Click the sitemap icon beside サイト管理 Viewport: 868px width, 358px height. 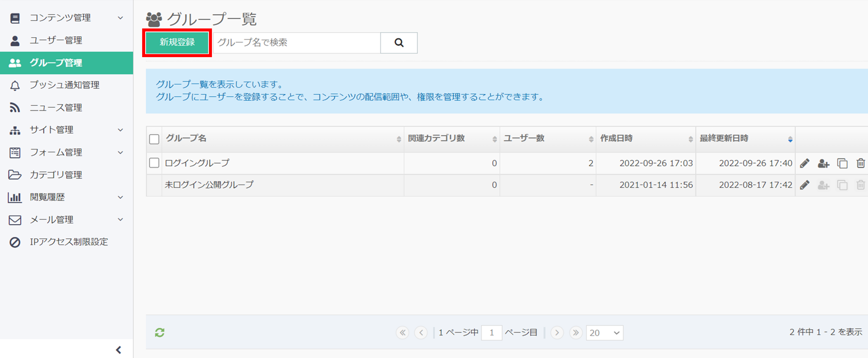click(x=15, y=130)
